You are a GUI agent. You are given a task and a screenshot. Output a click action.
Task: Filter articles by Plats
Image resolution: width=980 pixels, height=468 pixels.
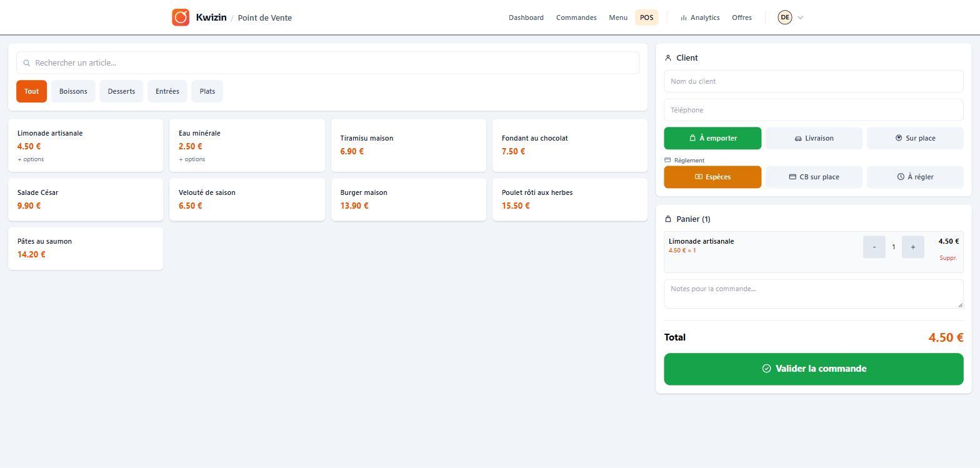(x=207, y=91)
